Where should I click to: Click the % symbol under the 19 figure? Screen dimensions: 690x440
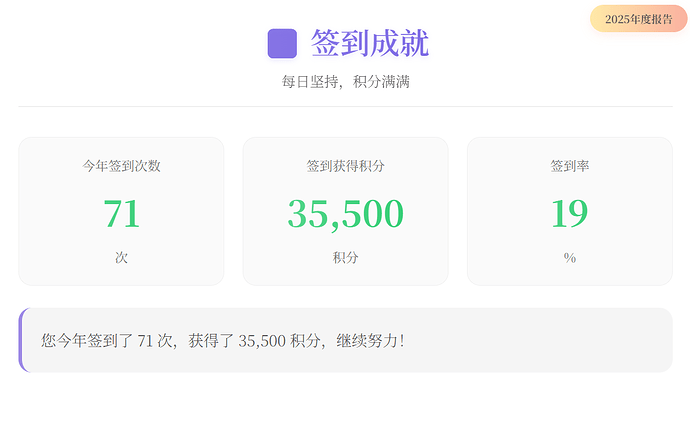coord(569,258)
